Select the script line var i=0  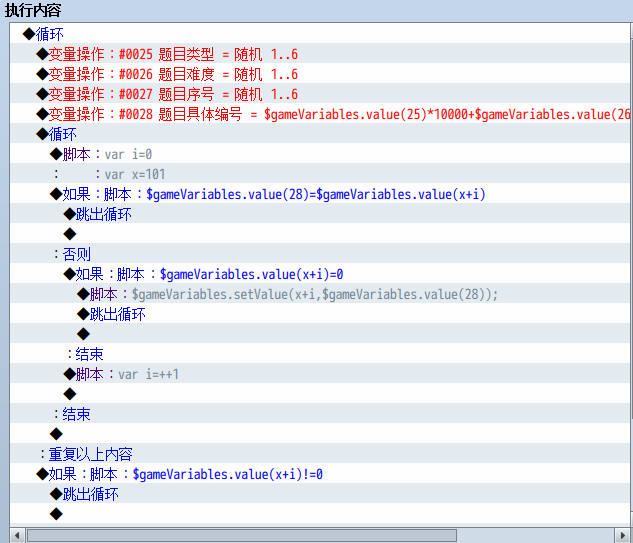click(x=319, y=154)
